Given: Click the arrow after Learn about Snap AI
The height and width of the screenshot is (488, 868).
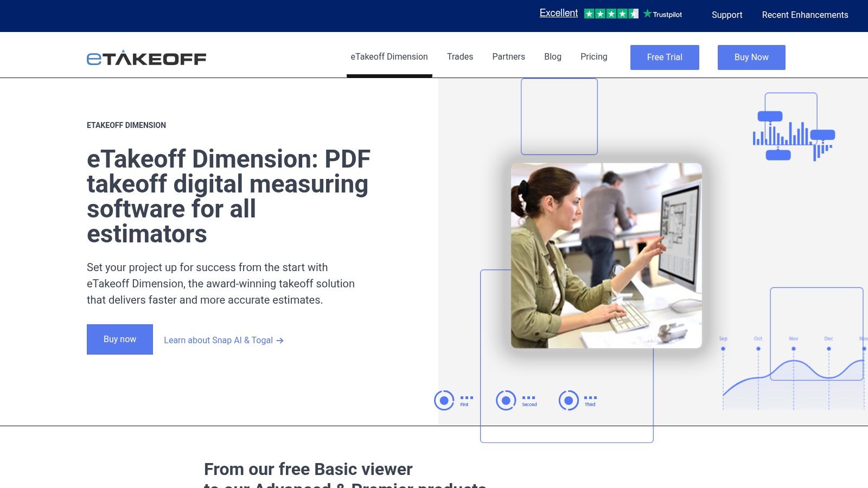Looking at the screenshot, I should coord(280,341).
